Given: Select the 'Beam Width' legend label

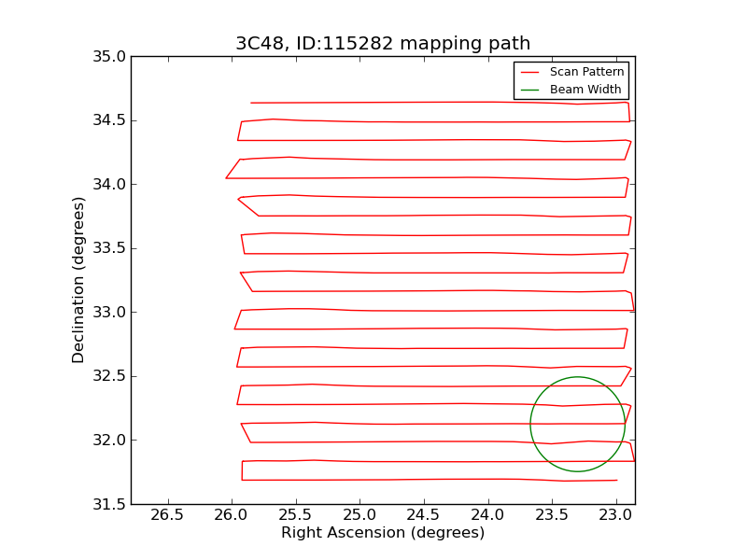Looking at the screenshot, I should (x=585, y=90).
